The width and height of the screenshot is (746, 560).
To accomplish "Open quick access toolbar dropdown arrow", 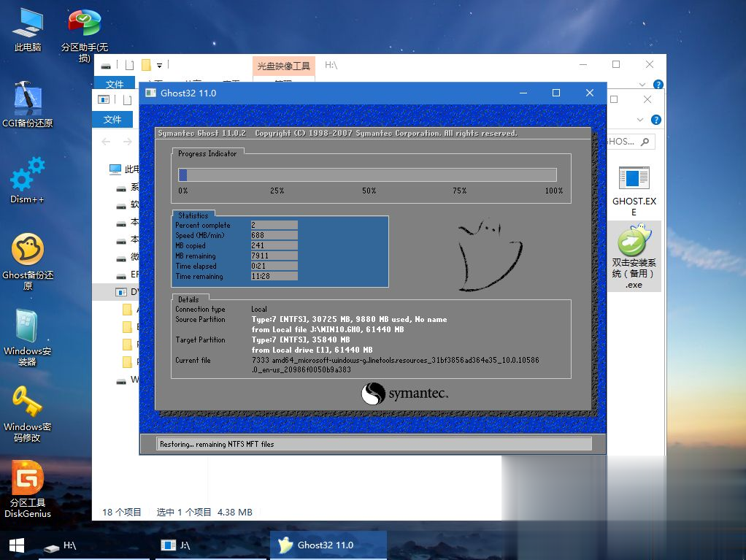I will click(x=159, y=65).
